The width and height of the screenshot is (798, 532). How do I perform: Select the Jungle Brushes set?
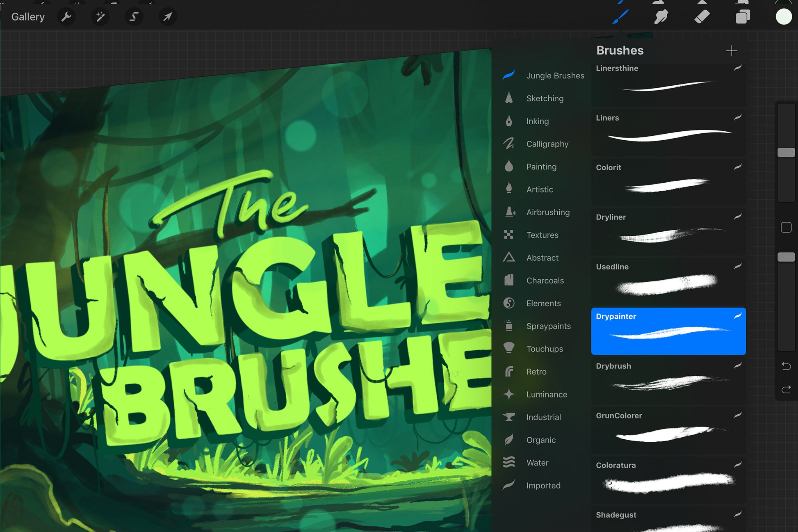(x=555, y=75)
